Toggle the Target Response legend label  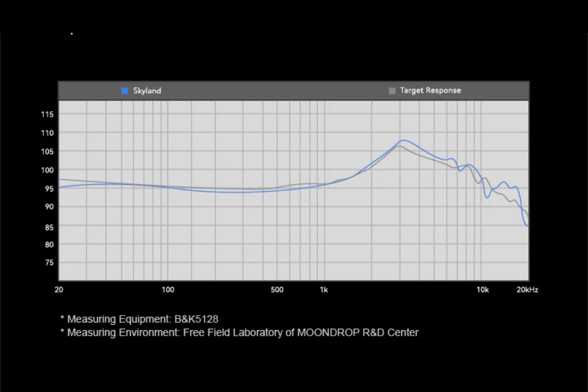(x=430, y=91)
